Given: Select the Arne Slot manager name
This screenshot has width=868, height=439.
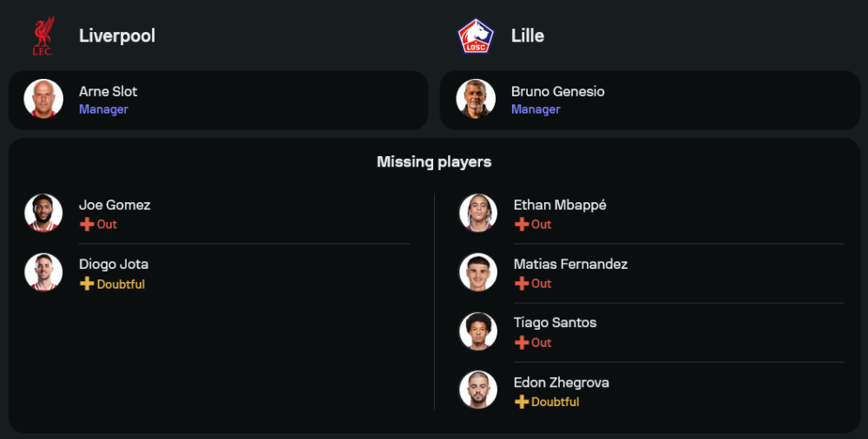Looking at the screenshot, I should coord(108,91).
